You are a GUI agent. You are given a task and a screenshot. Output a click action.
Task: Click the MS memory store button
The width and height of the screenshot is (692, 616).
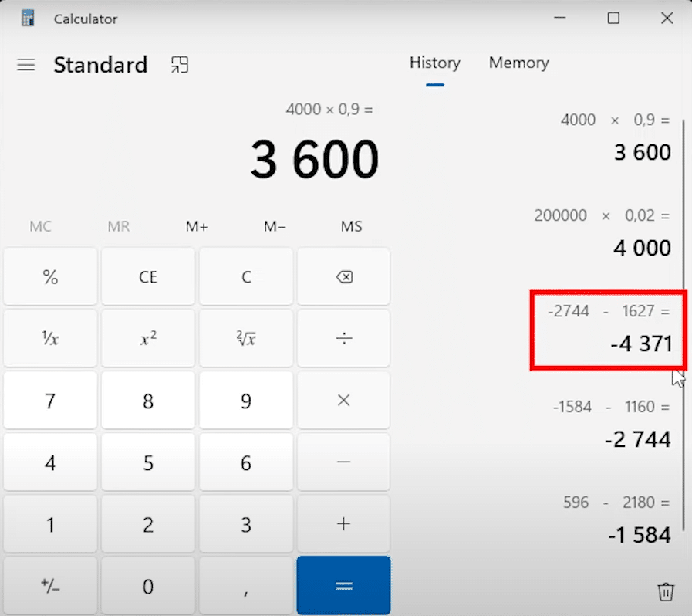coord(351,227)
